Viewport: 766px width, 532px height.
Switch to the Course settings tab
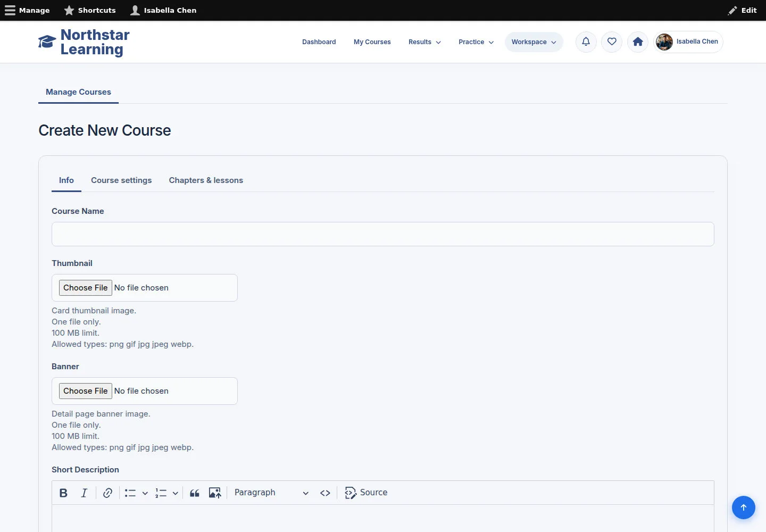tap(121, 180)
